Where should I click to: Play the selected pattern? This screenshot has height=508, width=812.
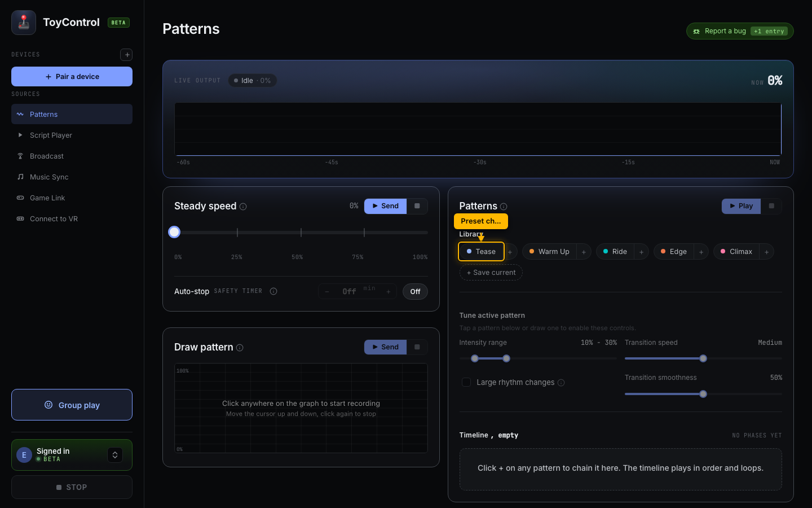coord(741,206)
